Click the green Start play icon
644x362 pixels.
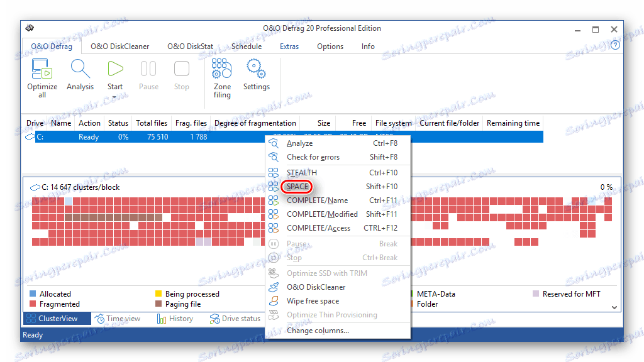pos(116,69)
